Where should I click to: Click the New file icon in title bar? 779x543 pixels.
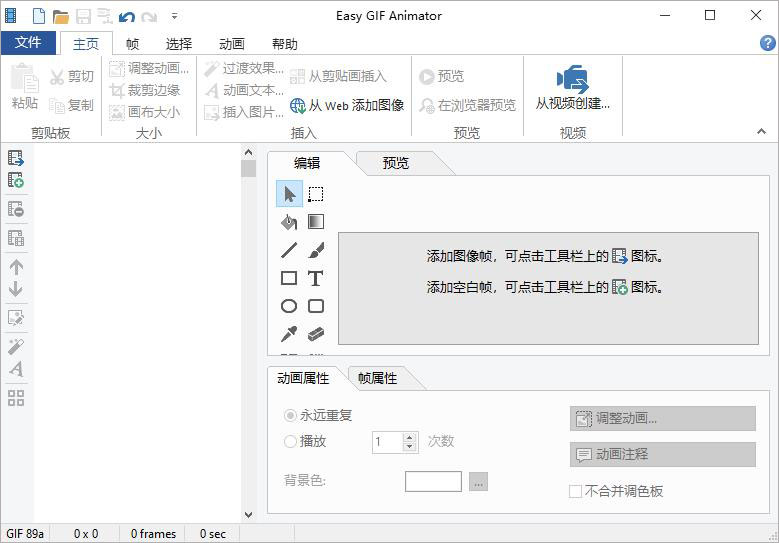coord(39,16)
